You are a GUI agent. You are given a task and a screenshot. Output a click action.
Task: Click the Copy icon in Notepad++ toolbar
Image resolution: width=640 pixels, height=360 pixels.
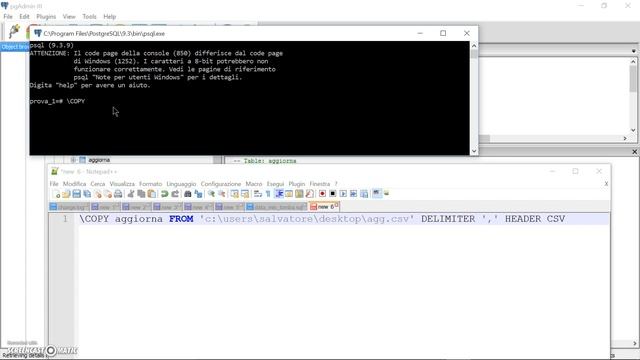tap(142, 194)
